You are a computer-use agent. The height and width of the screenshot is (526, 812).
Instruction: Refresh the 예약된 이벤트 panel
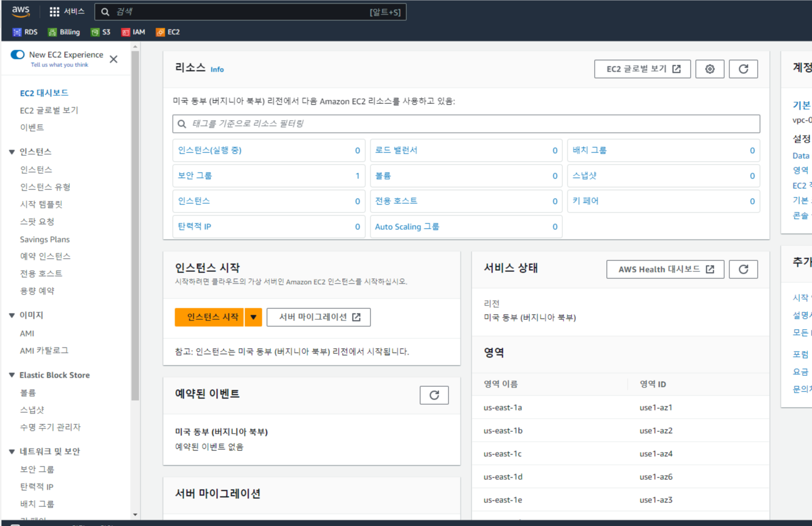[x=434, y=395]
